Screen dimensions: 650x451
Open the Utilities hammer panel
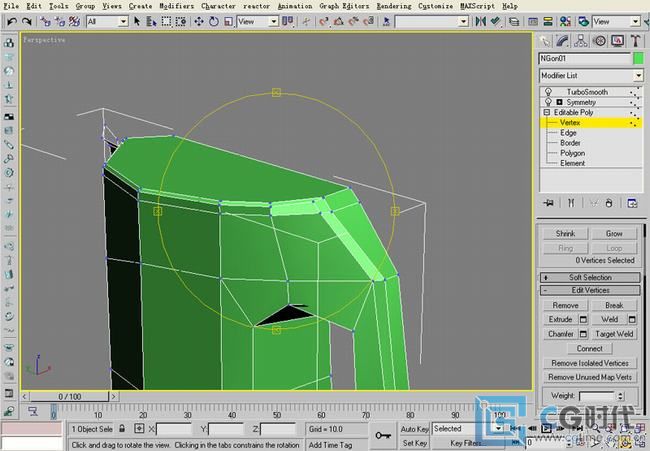click(635, 41)
